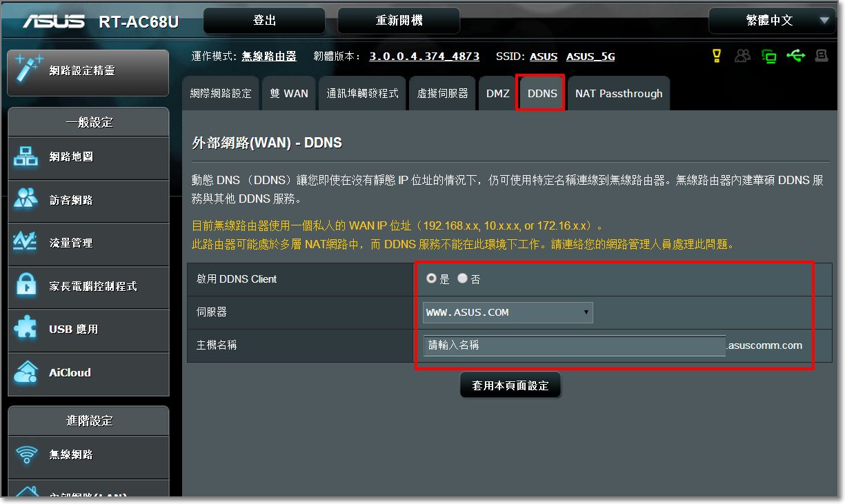Viewport: 845px width, 504px height.
Task: Click the AiCloud cloud icon
Action: (26, 372)
